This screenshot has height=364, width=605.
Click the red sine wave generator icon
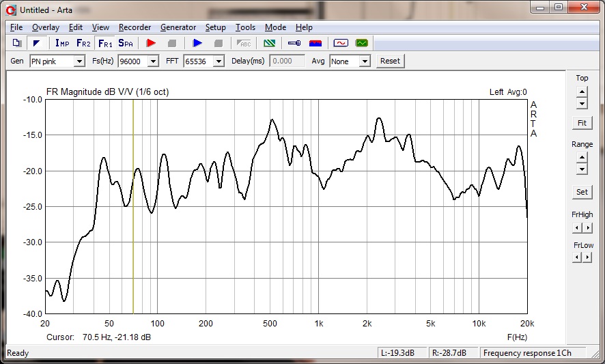(x=341, y=43)
